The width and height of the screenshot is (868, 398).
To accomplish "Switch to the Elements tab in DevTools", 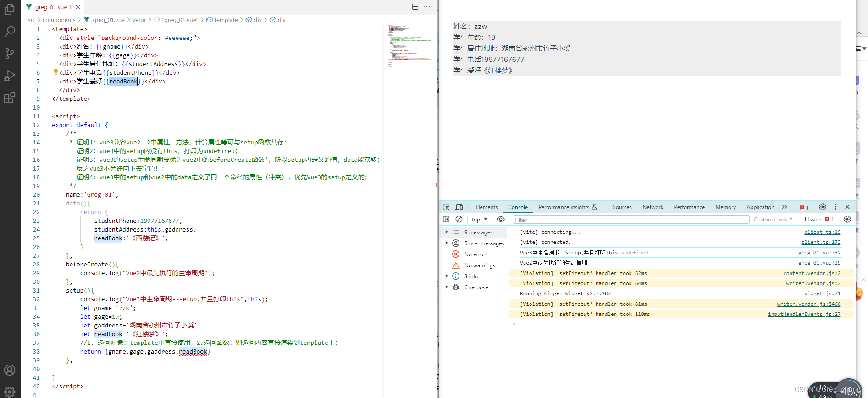I will coord(487,207).
